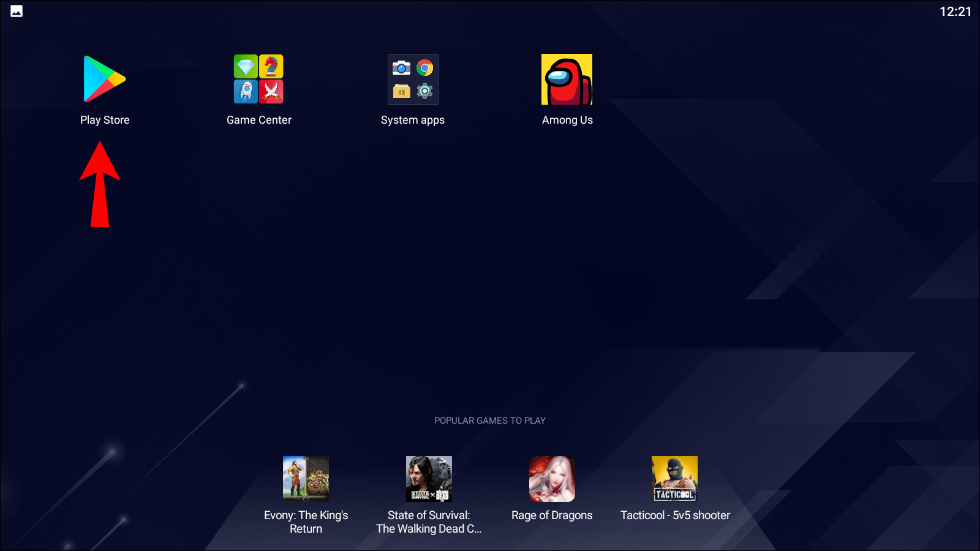
Task: Click the Game Center label text
Action: tap(259, 120)
